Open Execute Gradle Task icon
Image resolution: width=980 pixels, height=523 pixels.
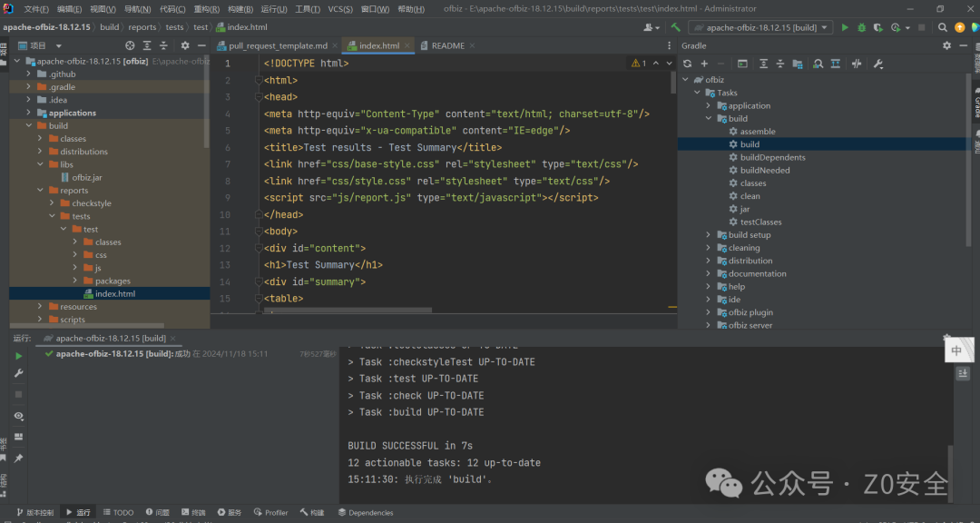(x=742, y=64)
